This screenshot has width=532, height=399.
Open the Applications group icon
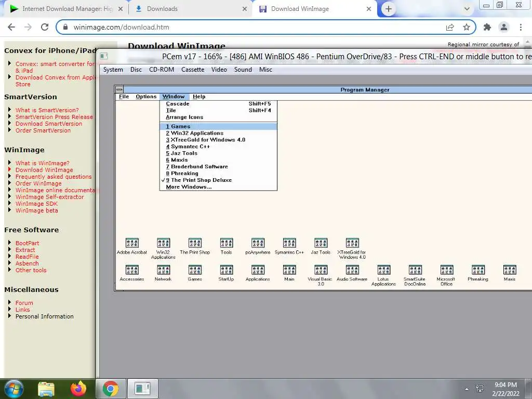(258, 270)
